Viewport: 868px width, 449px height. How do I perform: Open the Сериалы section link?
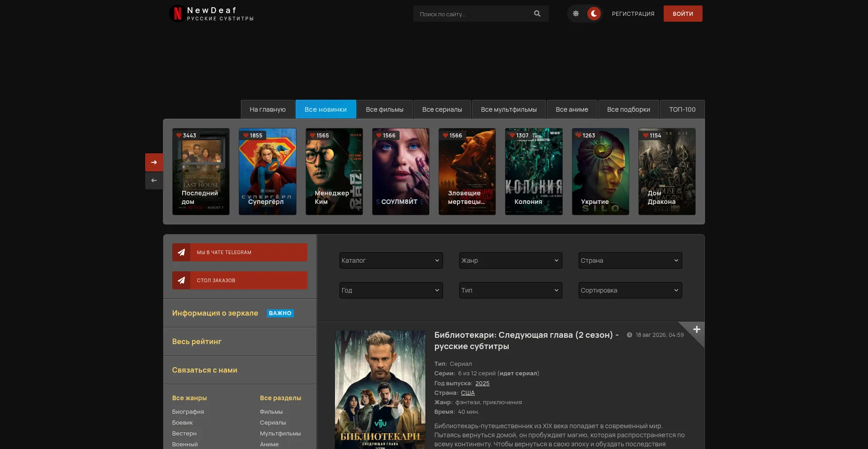pos(273,422)
